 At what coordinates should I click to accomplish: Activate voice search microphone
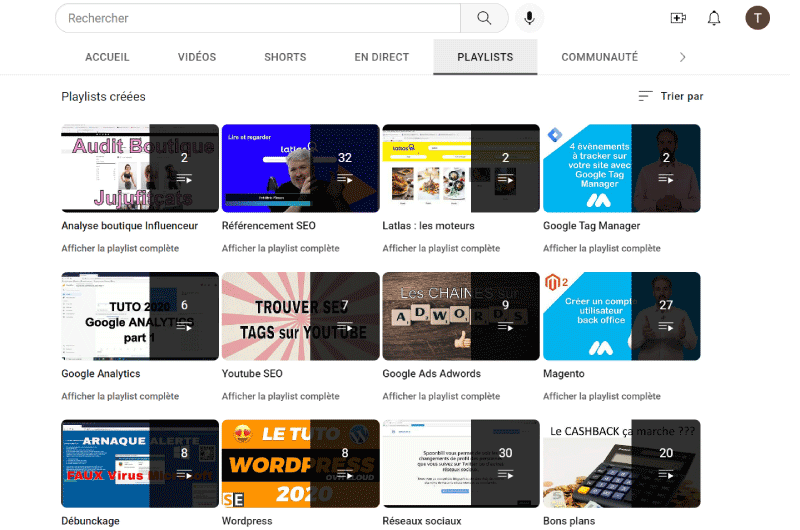tap(529, 18)
